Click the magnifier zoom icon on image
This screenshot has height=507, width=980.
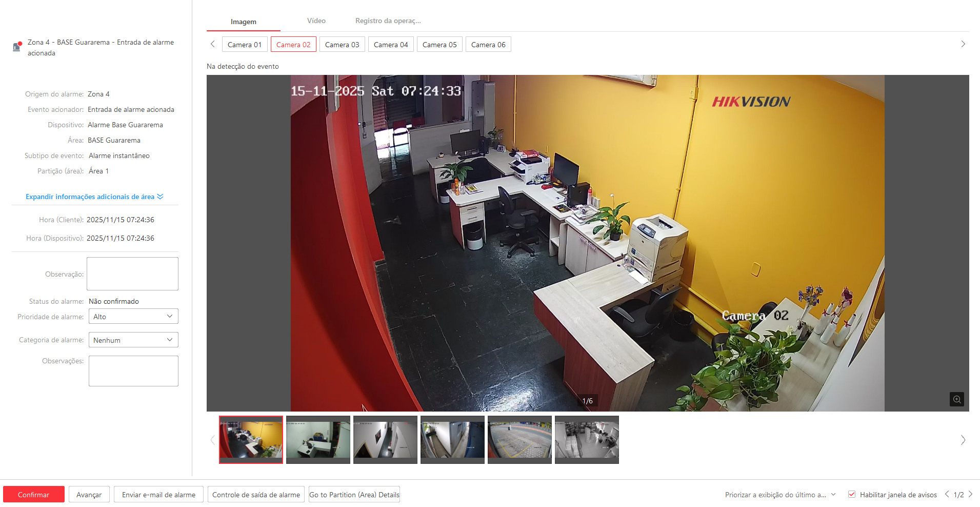click(x=956, y=399)
